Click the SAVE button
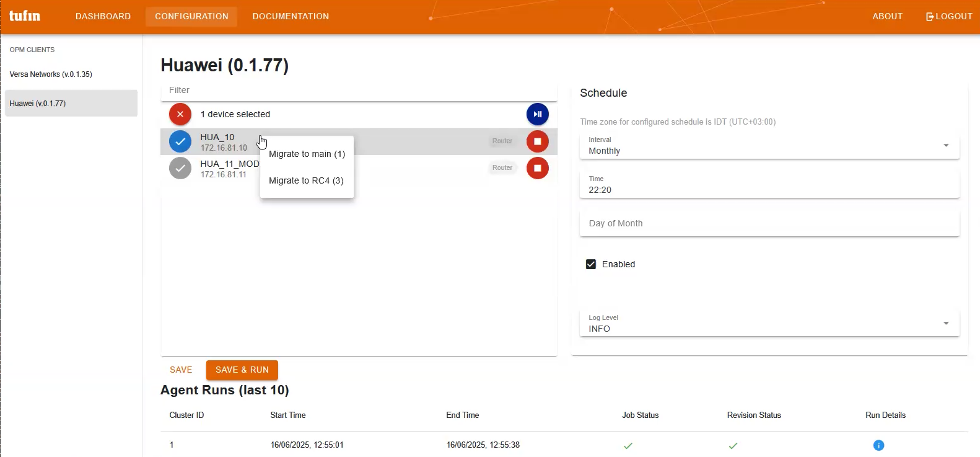Image resolution: width=980 pixels, height=457 pixels. [x=181, y=370]
